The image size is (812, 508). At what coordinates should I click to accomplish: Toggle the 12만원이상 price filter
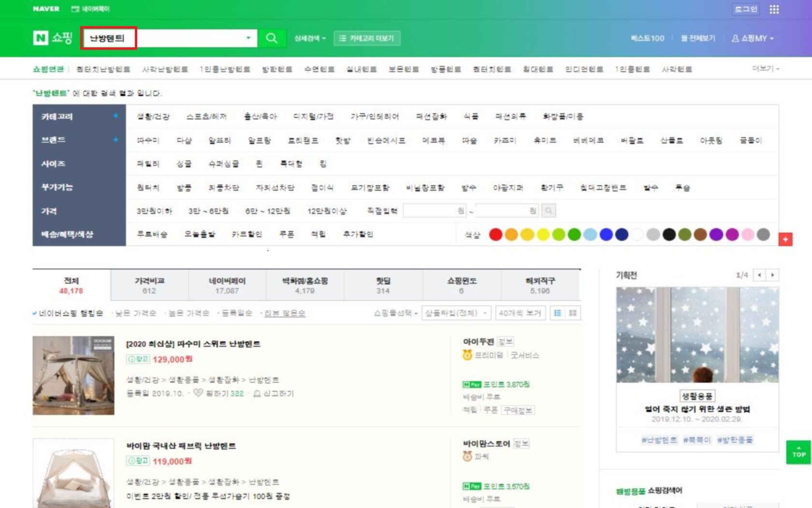pos(327,211)
